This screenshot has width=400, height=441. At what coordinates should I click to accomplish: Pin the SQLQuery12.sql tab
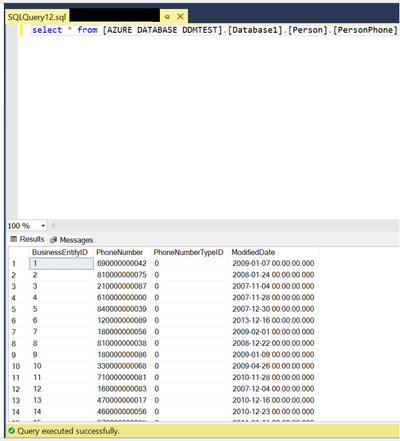click(x=167, y=17)
